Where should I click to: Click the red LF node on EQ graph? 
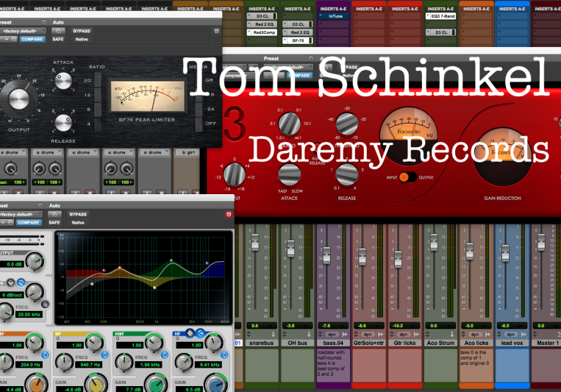(104, 271)
